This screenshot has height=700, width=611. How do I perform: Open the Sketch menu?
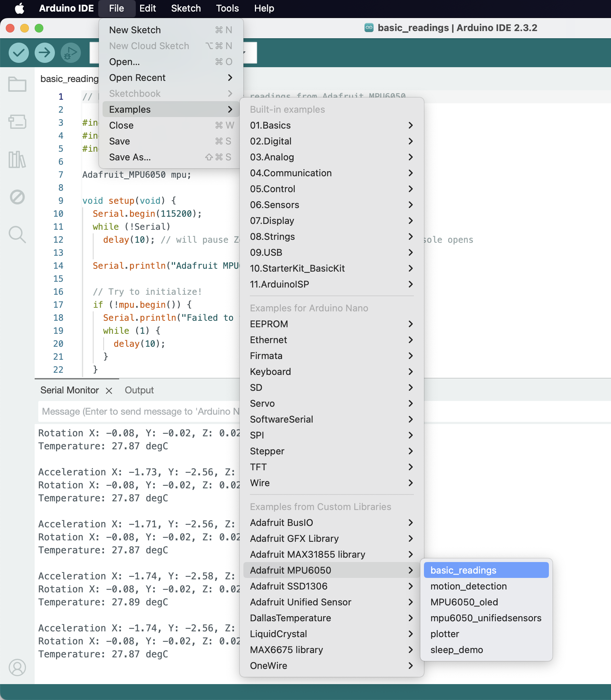[x=186, y=8]
